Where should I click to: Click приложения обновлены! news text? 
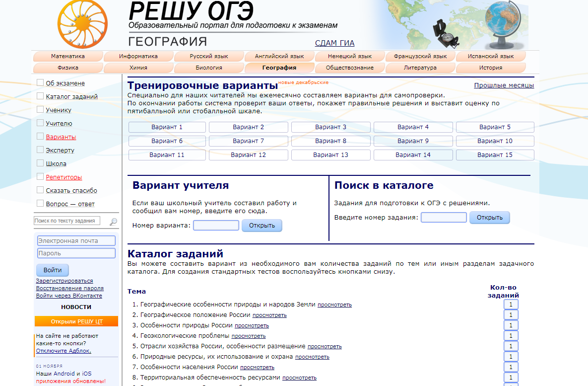71,381
